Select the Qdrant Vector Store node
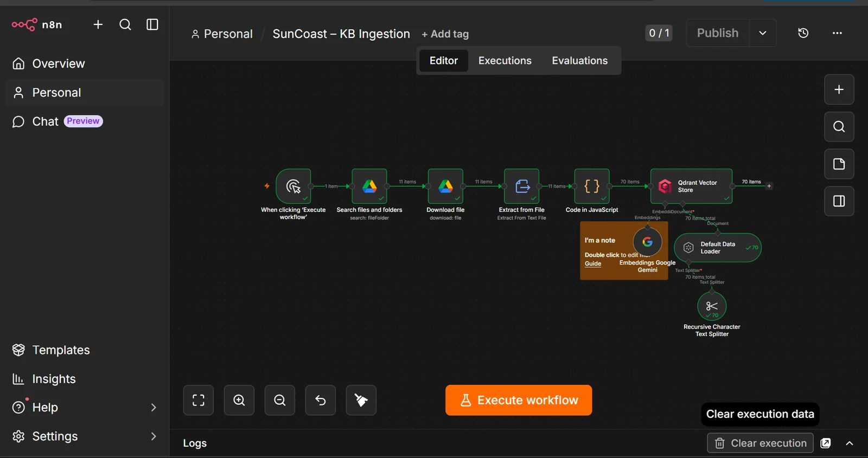 [691, 186]
